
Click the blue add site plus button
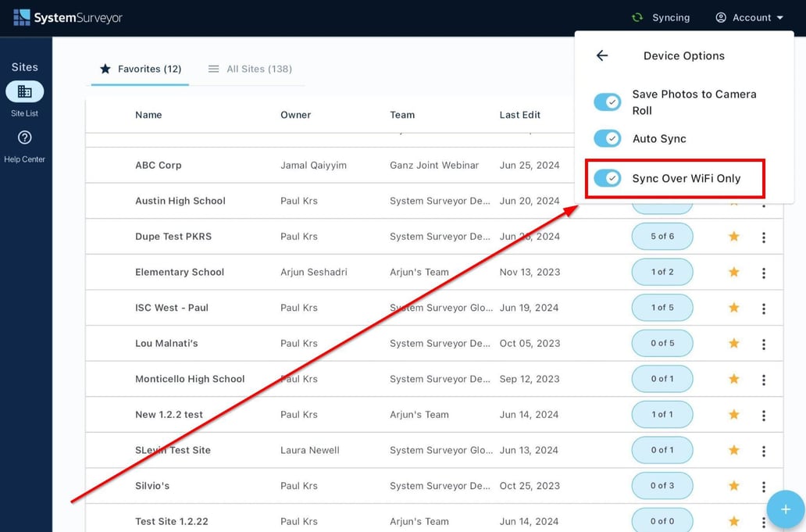pyautogui.click(x=785, y=509)
